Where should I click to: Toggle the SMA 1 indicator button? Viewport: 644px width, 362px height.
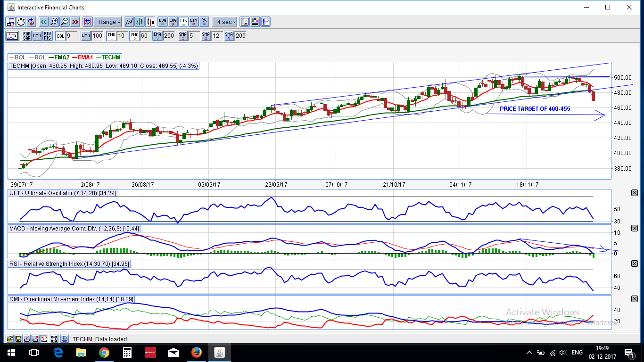pyautogui.click(x=183, y=35)
